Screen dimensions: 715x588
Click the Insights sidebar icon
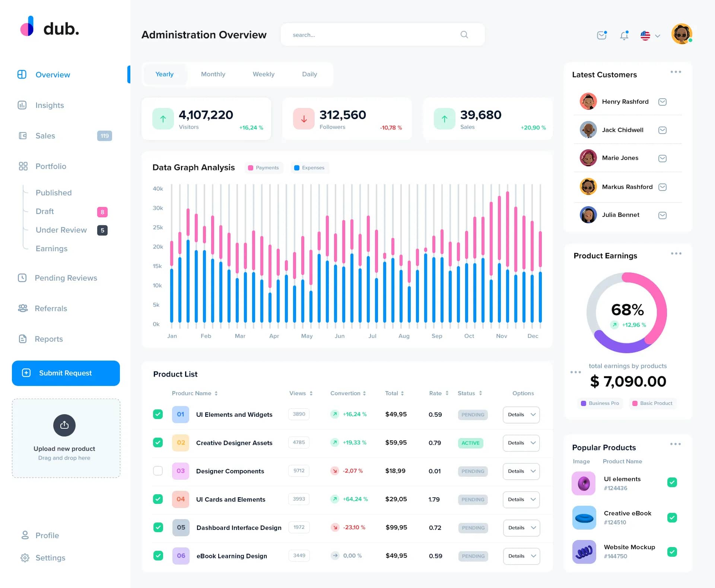pos(22,105)
